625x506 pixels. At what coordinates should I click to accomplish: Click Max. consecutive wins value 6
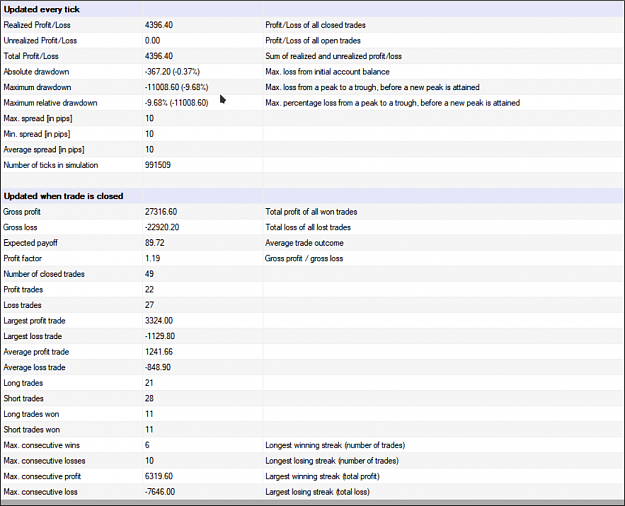pyautogui.click(x=147, y=445)
